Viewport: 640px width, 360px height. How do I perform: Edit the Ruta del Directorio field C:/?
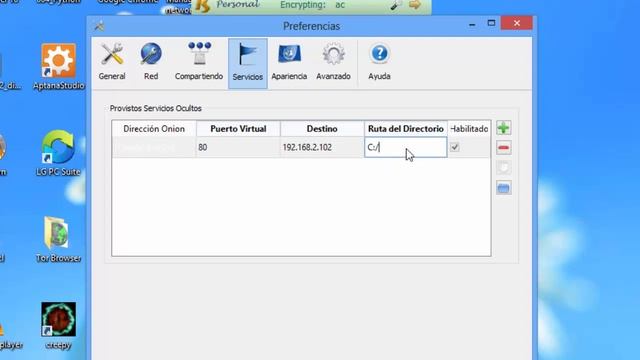405,147
